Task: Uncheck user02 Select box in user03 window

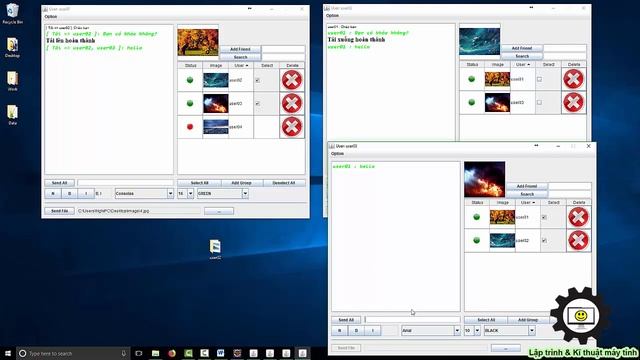Action: (x=544, y=240)
